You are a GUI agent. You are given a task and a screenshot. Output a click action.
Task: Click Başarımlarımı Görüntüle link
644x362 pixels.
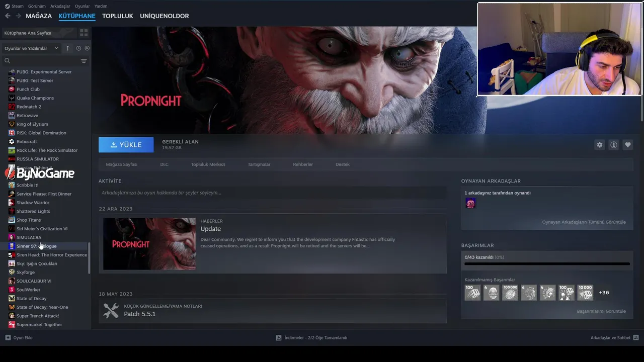click(601, 311)
